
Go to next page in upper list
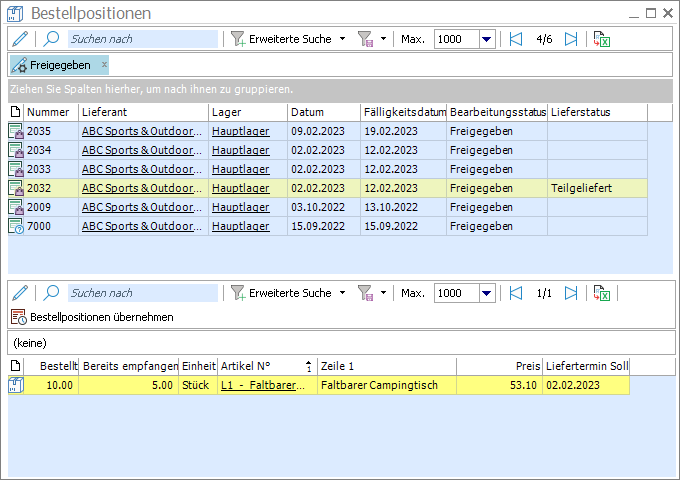click(571, 39)
